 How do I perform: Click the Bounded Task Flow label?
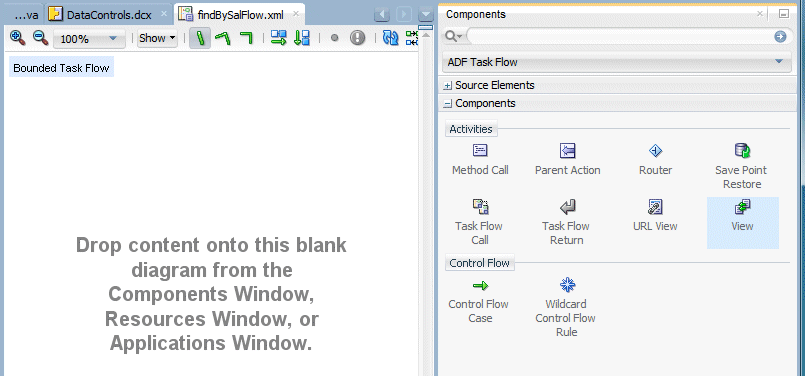(61, 68)
